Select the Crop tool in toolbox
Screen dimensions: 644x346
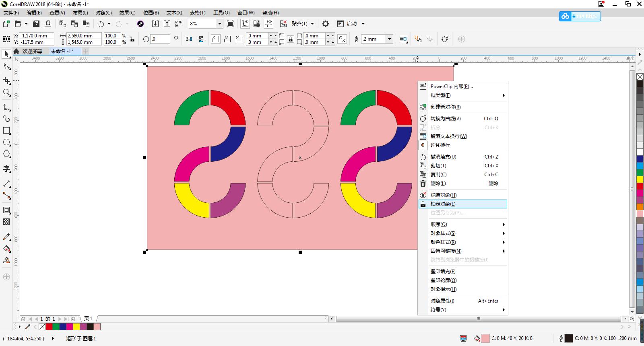click(x=6, y=81)
